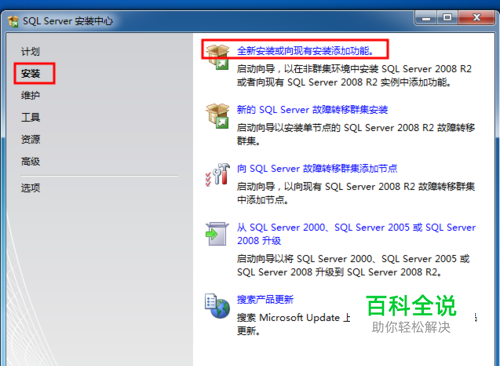Open the 维护 section
This screenshot has height=366, width=500.
coord(30,96)
